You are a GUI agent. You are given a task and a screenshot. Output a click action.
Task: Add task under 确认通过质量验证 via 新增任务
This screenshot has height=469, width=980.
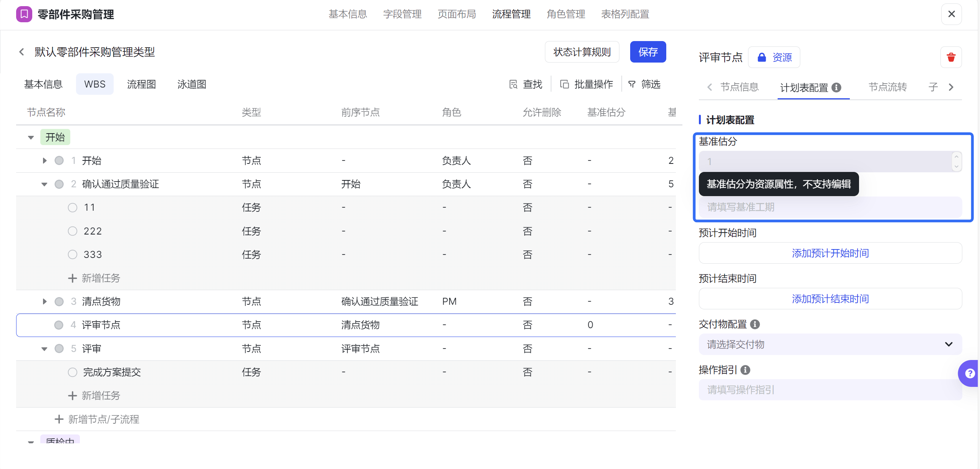(x=94, y=278)
